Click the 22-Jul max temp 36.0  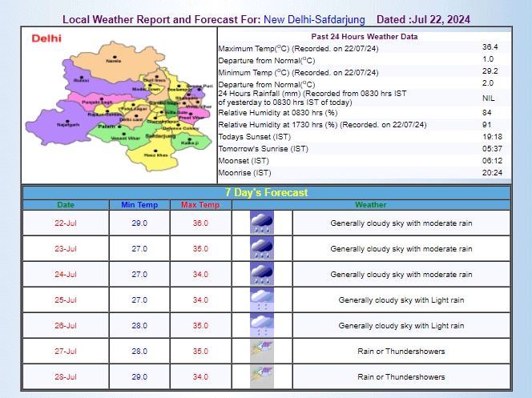(200, 223)
